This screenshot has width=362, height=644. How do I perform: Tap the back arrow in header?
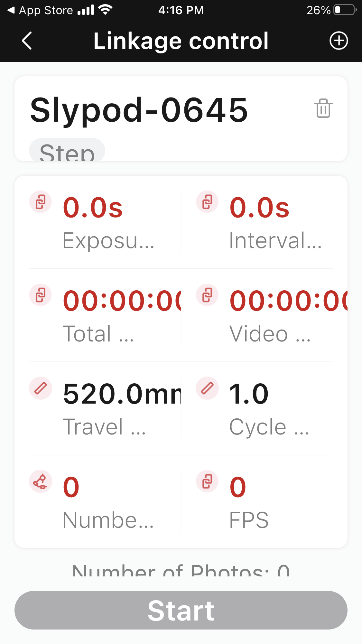27,41
